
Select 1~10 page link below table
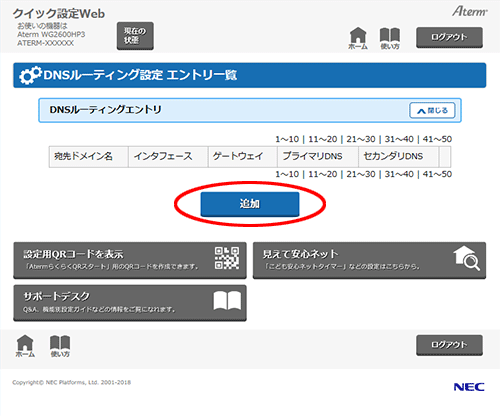tap(287, 174)
